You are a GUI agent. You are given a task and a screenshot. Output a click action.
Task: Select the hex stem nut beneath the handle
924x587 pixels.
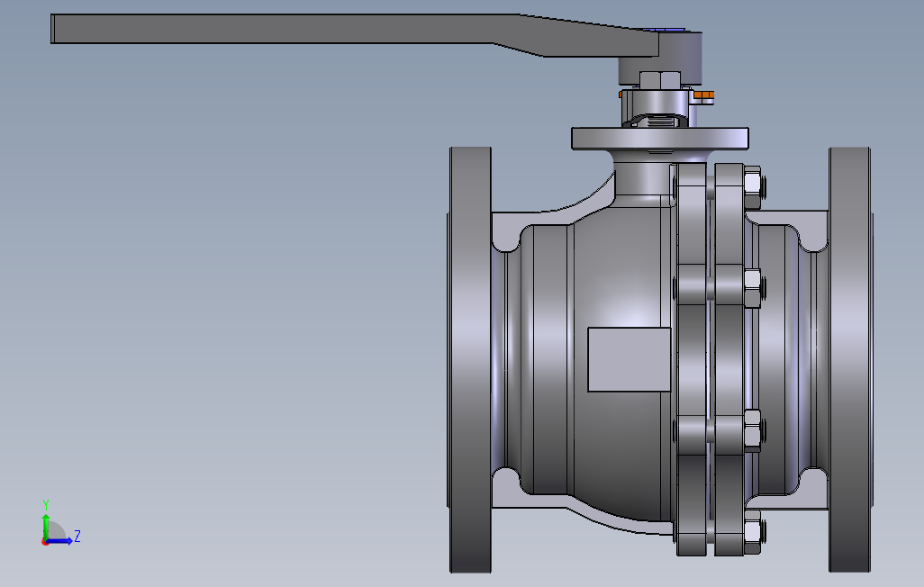click(660, 80)
